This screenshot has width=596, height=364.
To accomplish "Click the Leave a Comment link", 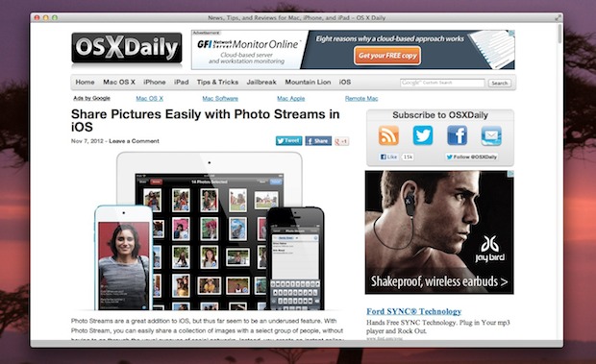I will (x=134, y=141).
